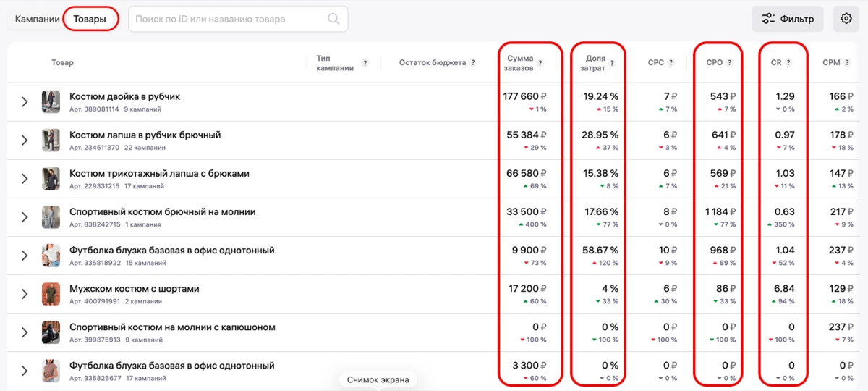Click help icon next to CPC
The width and height of the screenshot is (868, 391).
click(x=671, y=63)
